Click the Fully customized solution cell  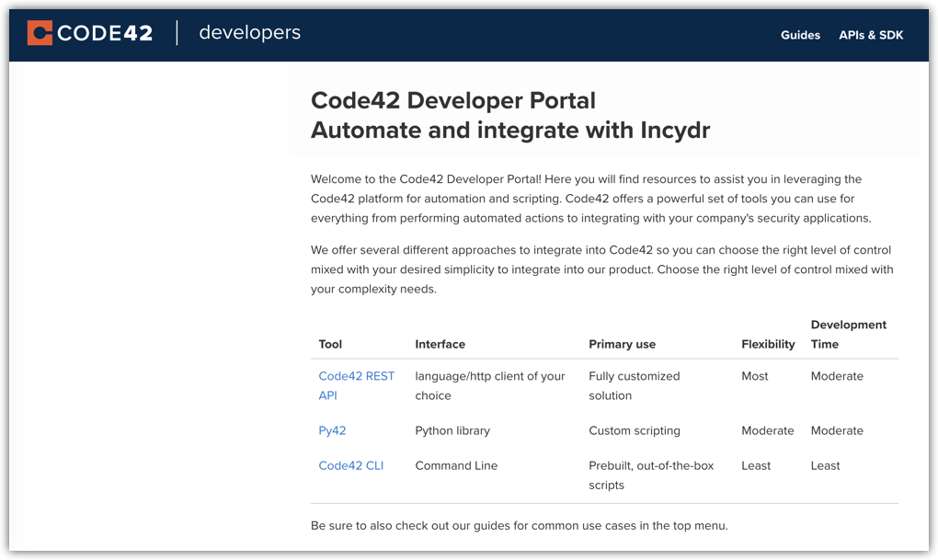(635, 385)
